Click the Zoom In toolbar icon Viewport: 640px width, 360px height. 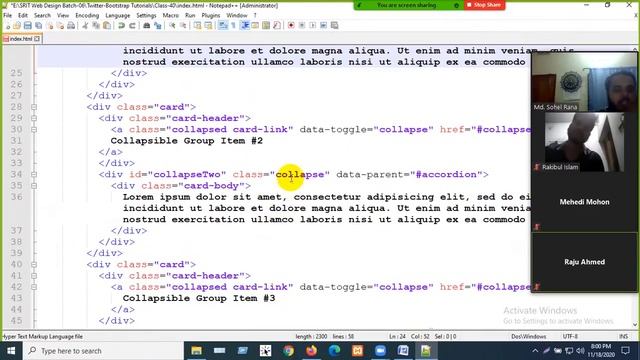(172, 25)
